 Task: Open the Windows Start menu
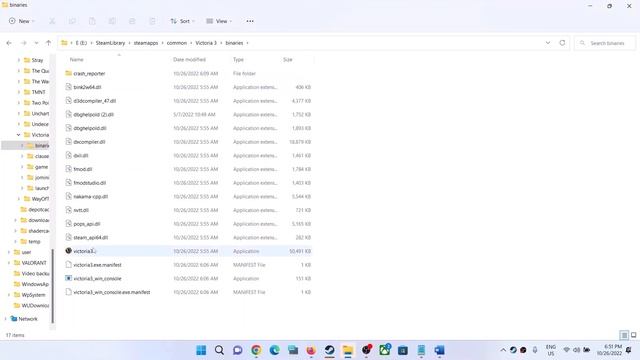[x=201, y=350]
